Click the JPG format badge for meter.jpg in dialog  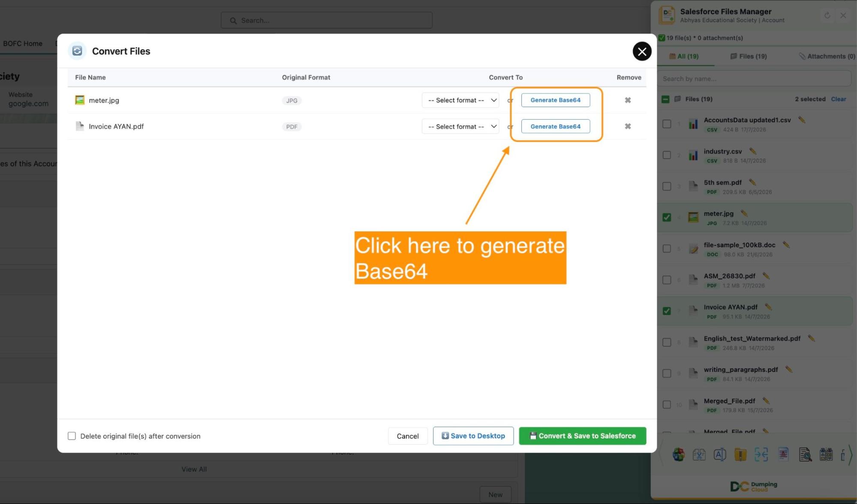pos(292,100)
